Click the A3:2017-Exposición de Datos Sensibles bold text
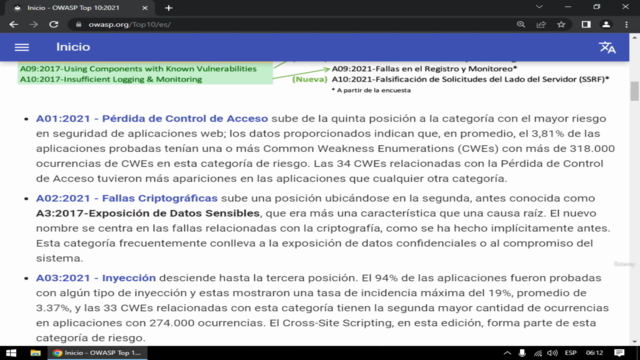Screen dimensions: 640x360 tap(148, 213)
